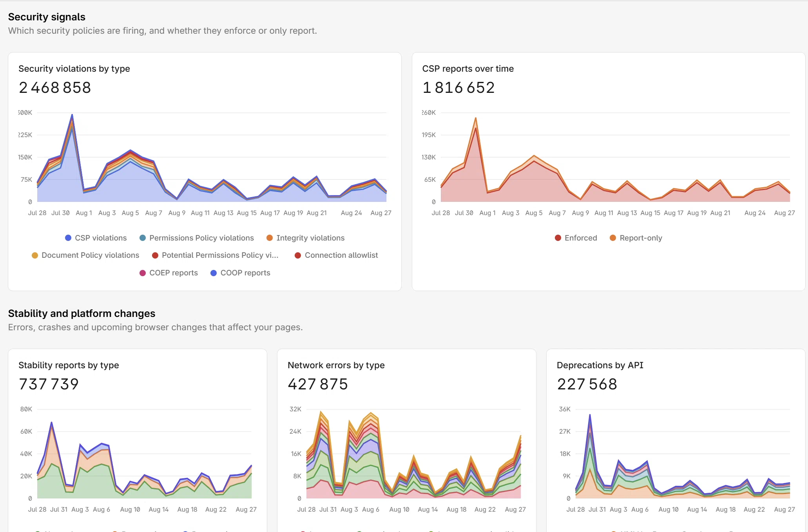The height and width of the screenshot is (532, 808).
Task: Click the orange Report-only color dot
Action: pos(613,238)
